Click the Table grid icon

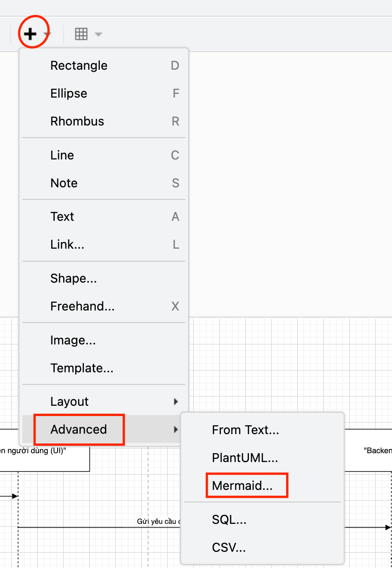[x=81, y=34]
